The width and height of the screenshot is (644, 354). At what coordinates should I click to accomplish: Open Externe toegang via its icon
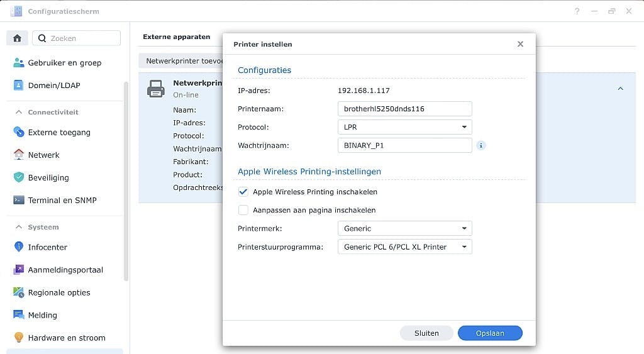(x=18, y=133)
